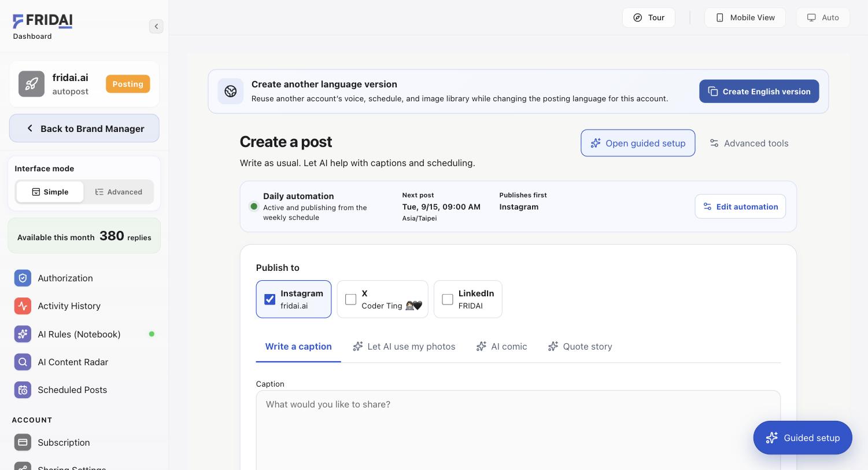Click the Create a post heading
868x470 pixels.
[x=286, y=142]
